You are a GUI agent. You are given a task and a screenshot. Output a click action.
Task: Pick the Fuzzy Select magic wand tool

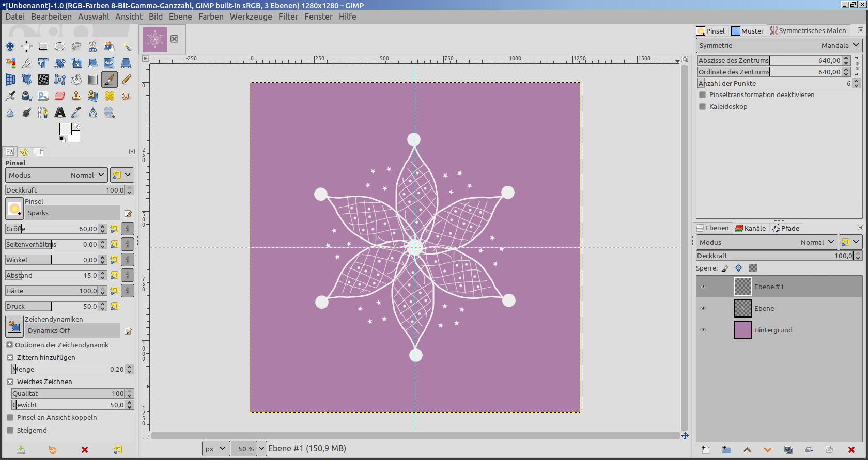126,46
